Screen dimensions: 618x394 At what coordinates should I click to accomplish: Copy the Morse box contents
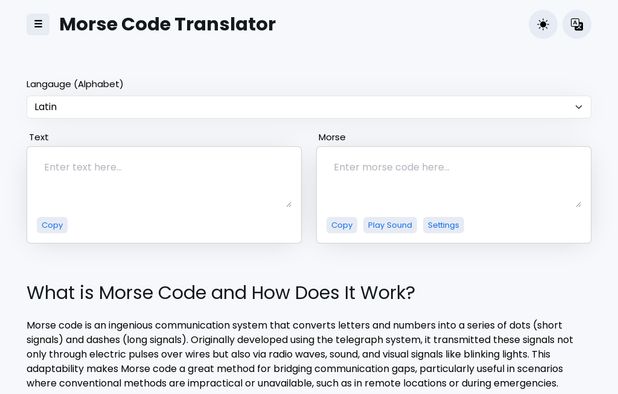point(342,225)
